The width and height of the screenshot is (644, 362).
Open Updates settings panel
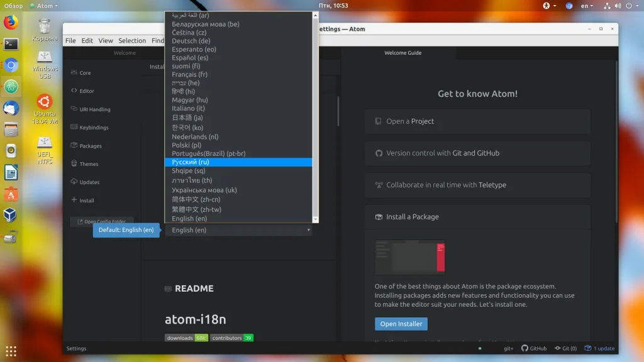pos(86,182)
